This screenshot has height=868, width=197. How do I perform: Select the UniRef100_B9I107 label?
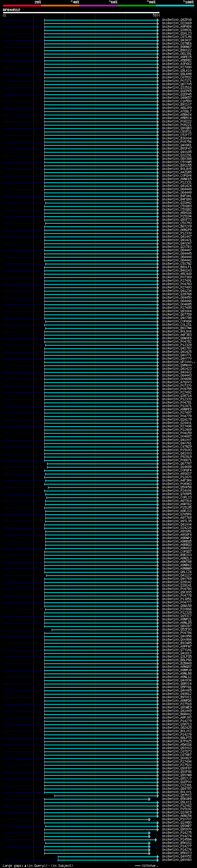coord(177,104)
